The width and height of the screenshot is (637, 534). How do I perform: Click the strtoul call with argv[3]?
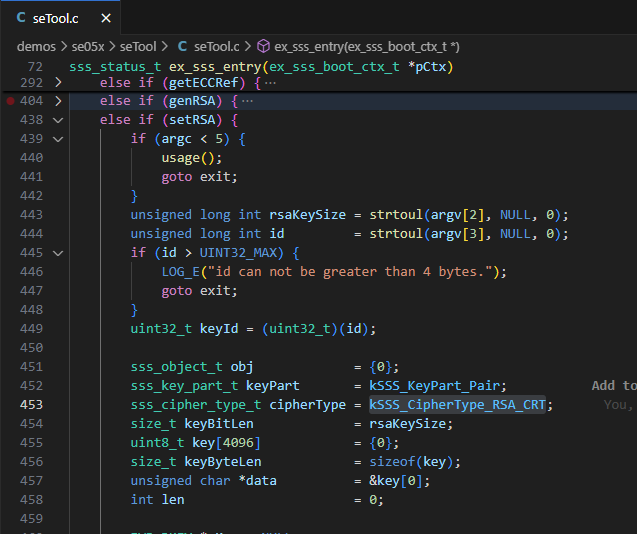click(465, 234)
